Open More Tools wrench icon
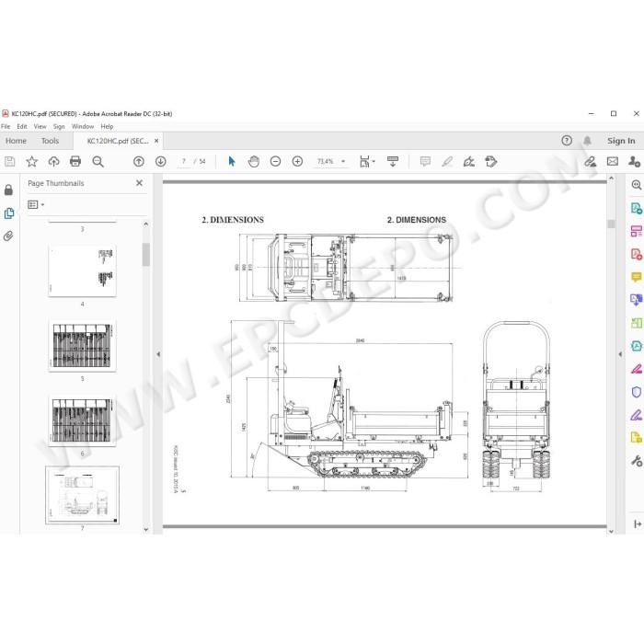This screenshot has height=644, width=644. [637, 461]
